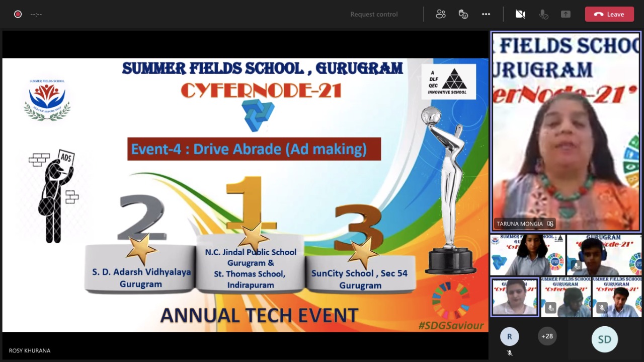Click the recording indicator icon
This screenshot has height=362, width=644.
[18, 14]
